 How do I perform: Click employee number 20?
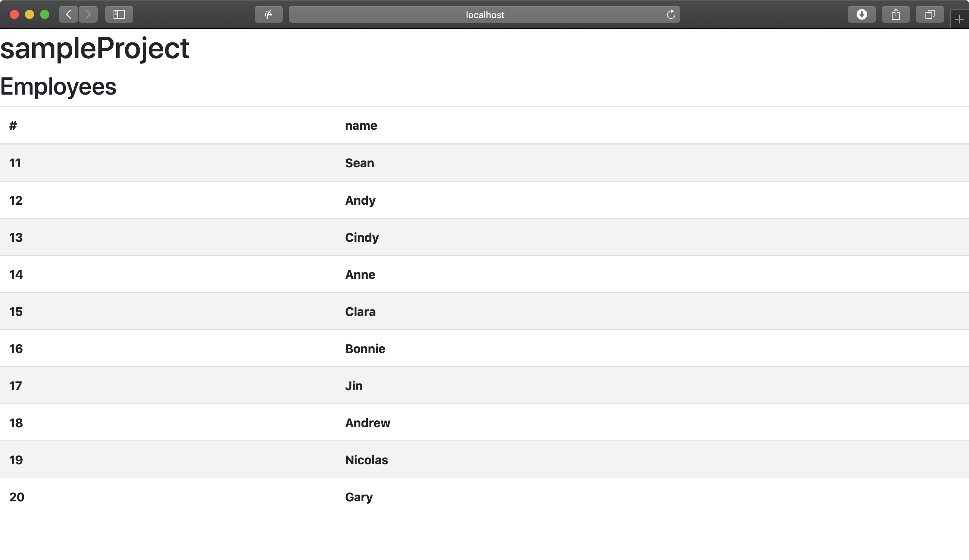[x=17, y=497]
